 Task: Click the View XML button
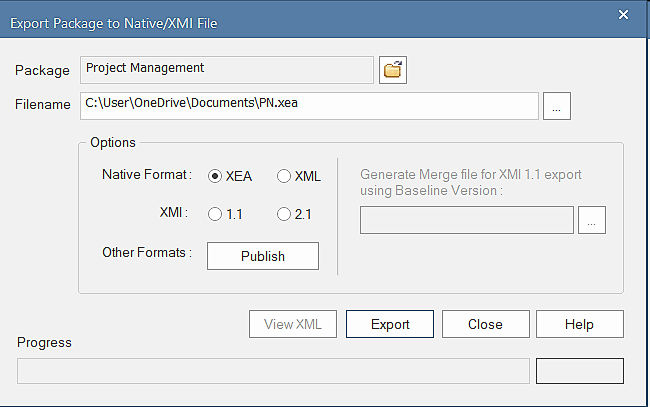pyautogui.click(x=292, y=324)
